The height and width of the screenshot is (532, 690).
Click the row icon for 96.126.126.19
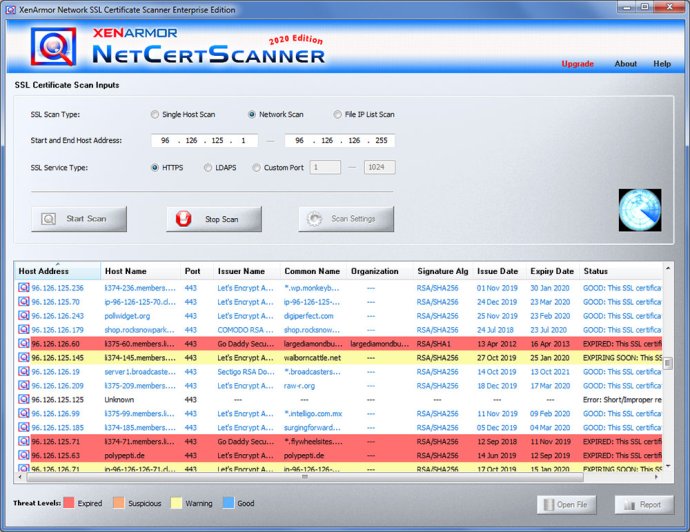[23, 372]
